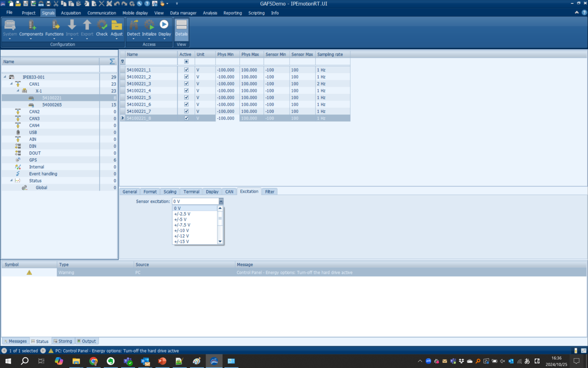Open the Acquisition ribbon tab
This screenshot has width=588, height=368.
[x=71, y=13]
